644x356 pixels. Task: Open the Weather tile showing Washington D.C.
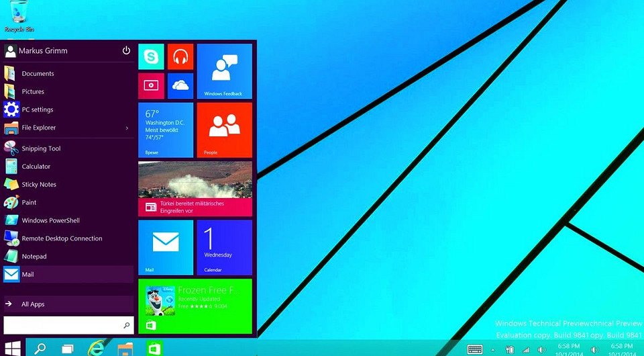click(x=166, y=130)
